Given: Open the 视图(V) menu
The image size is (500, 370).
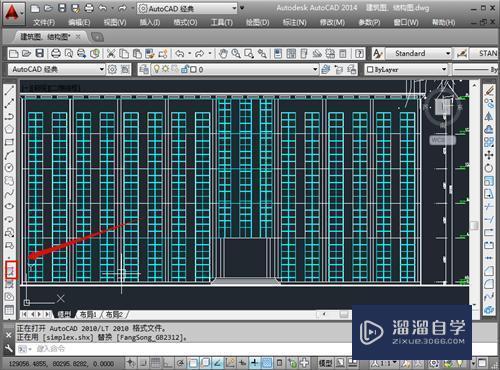Looking at the screenshot, I should pos(115,23).
